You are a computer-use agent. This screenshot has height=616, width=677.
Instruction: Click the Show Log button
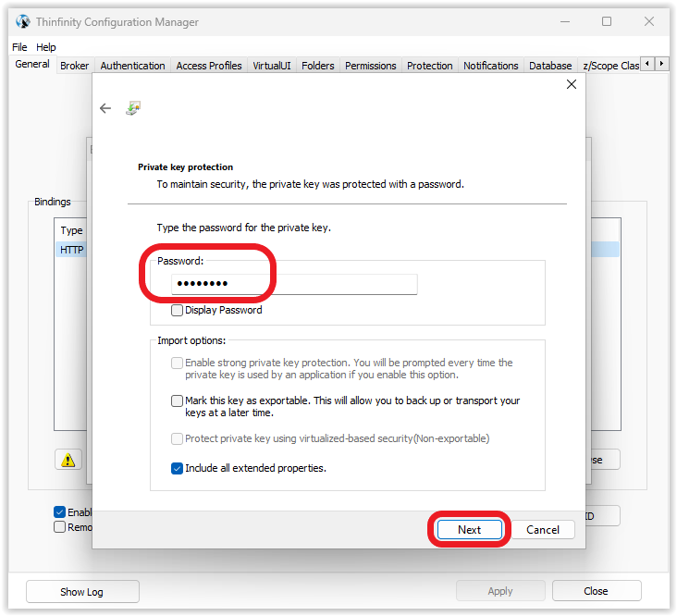pyautogui.click(x=82, y=592)
